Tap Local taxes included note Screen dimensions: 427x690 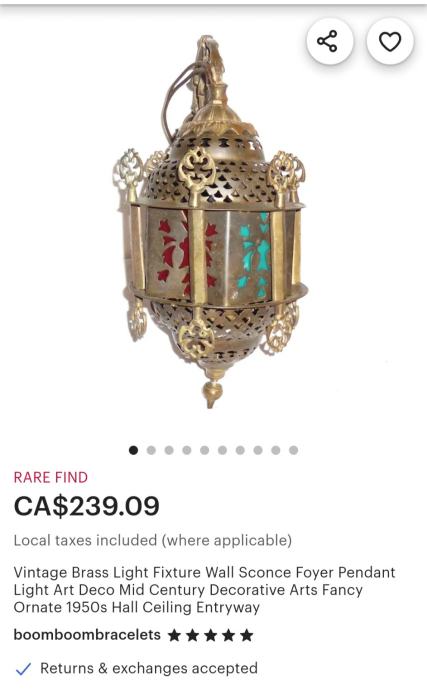click(153, 540)
